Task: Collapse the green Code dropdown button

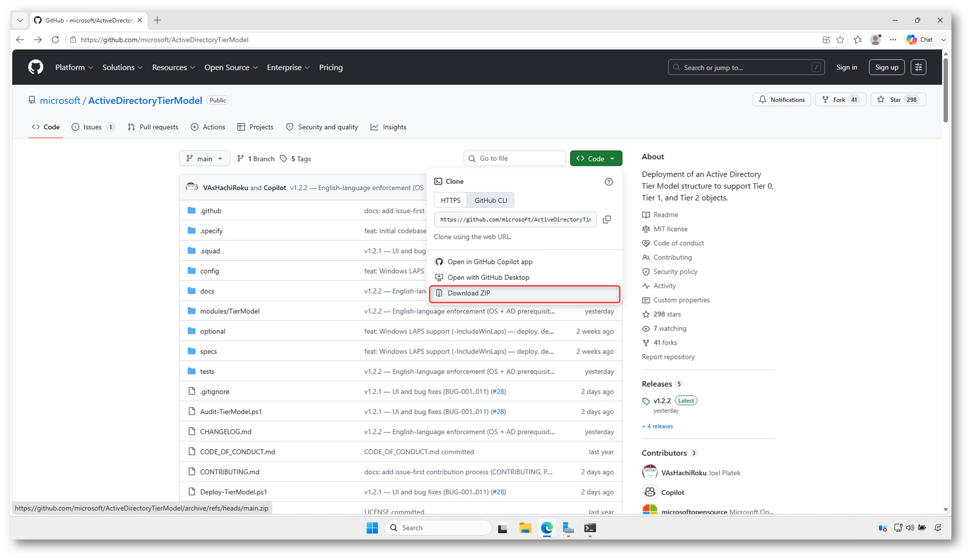Action: click(596, 159)
